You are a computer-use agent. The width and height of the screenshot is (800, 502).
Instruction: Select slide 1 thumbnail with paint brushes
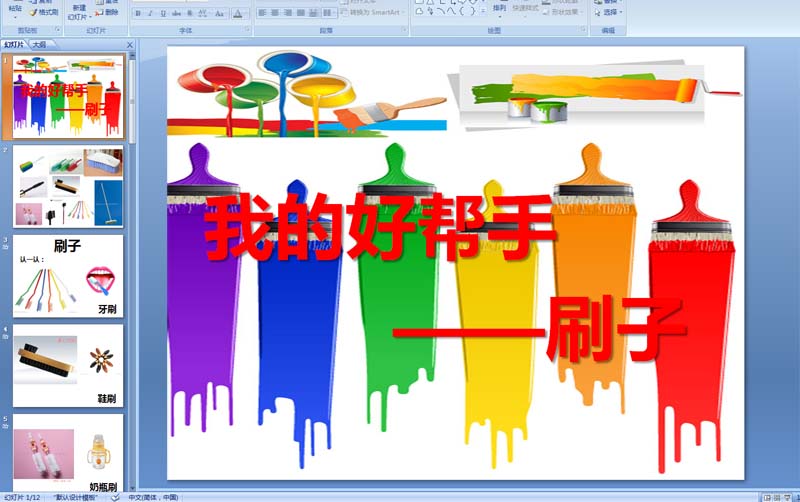(68, 96)
